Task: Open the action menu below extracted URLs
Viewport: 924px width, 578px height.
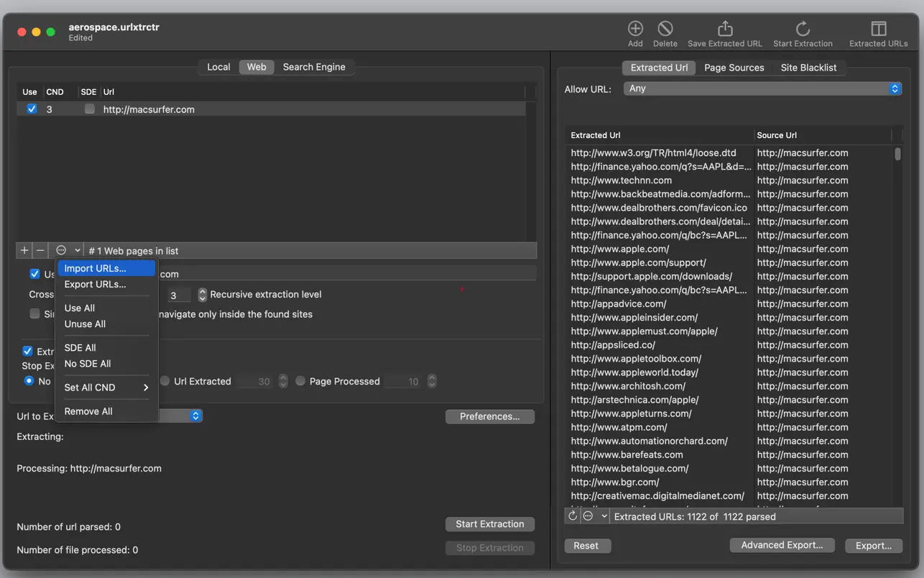Action: [x=595, y=515]
